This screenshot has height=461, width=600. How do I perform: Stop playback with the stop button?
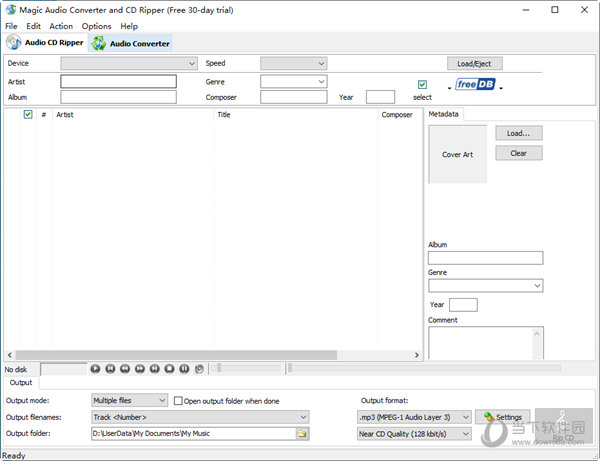coord(169,369)
